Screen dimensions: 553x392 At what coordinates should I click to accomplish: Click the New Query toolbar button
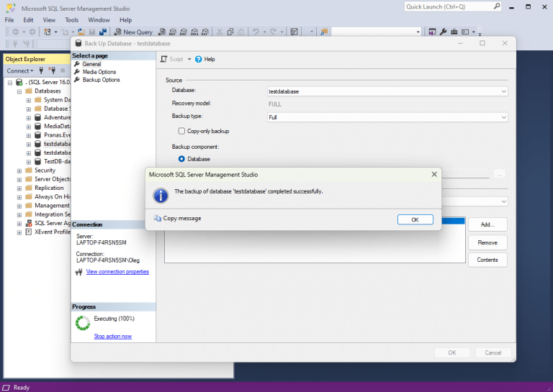click(x=133, y=32)
